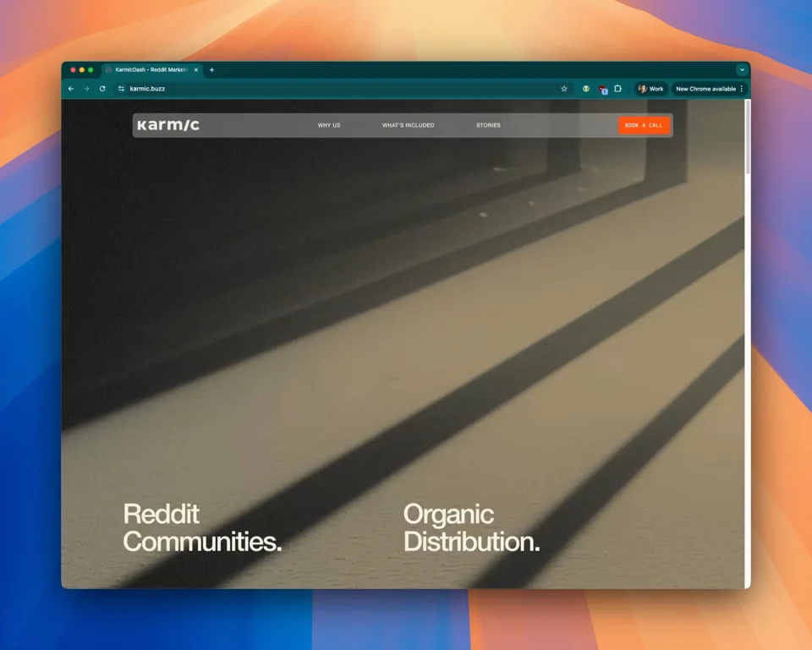
Task: Open a new tab with plus
Action: click(x=211, y=70)
